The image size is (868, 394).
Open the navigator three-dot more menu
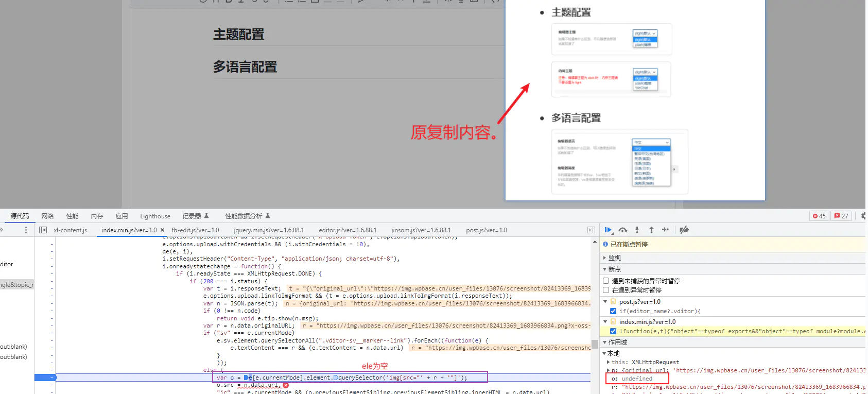pos(26,230)
